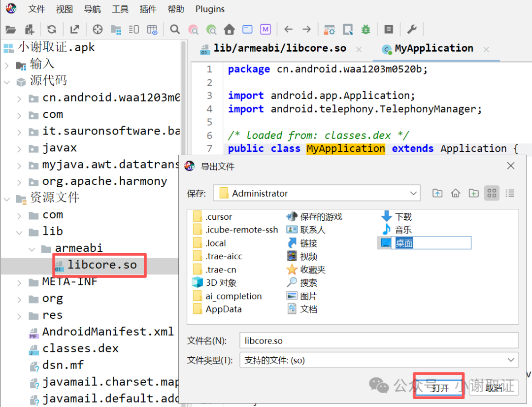Click the 打开 button in dialog

440,387
